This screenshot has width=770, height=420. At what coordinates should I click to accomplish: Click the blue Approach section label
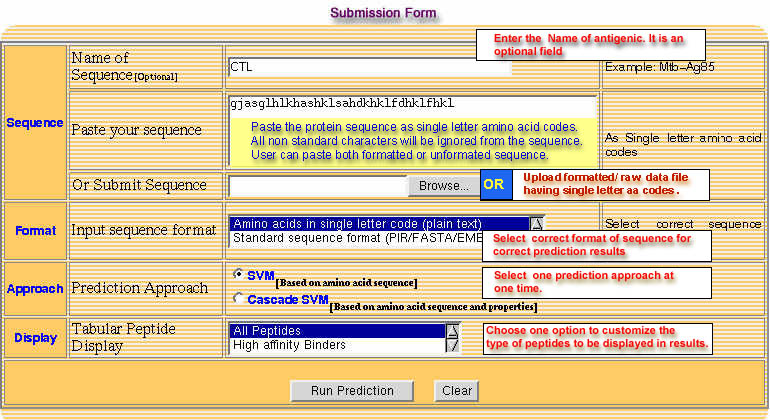point(35,287)
